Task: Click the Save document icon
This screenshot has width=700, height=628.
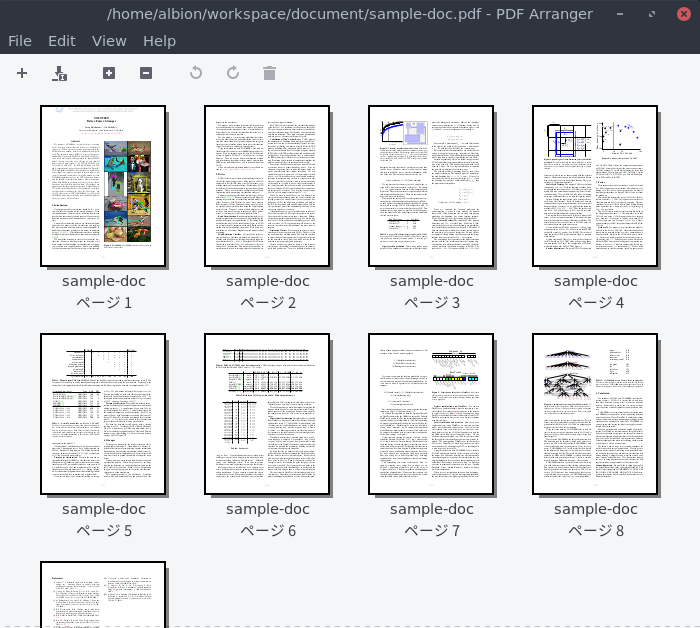Action: pos(59,73)
